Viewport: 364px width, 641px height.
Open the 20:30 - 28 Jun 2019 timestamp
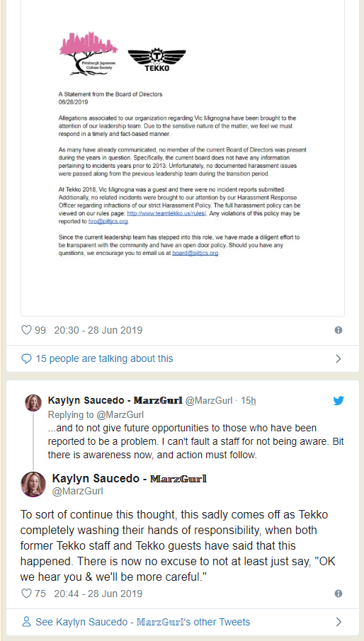[x=98, y=330]
